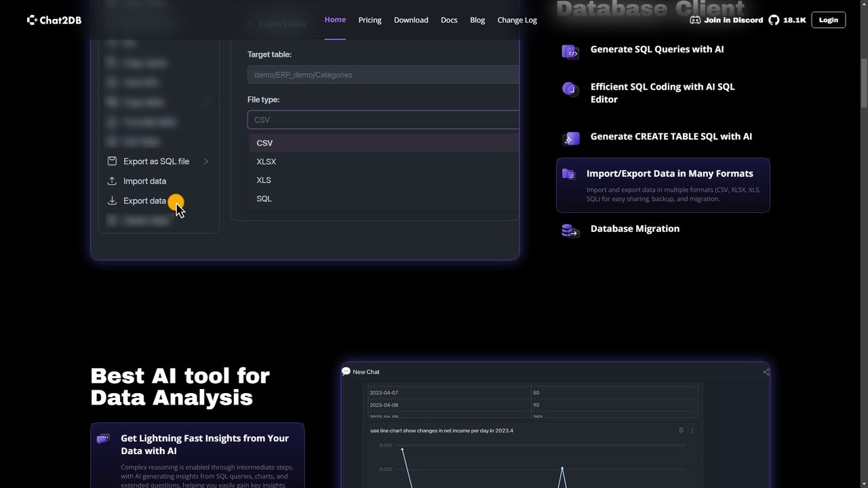Screen dimensions: 868x488
Task: Click the value 90 table cell
Action: pos(614,405)
